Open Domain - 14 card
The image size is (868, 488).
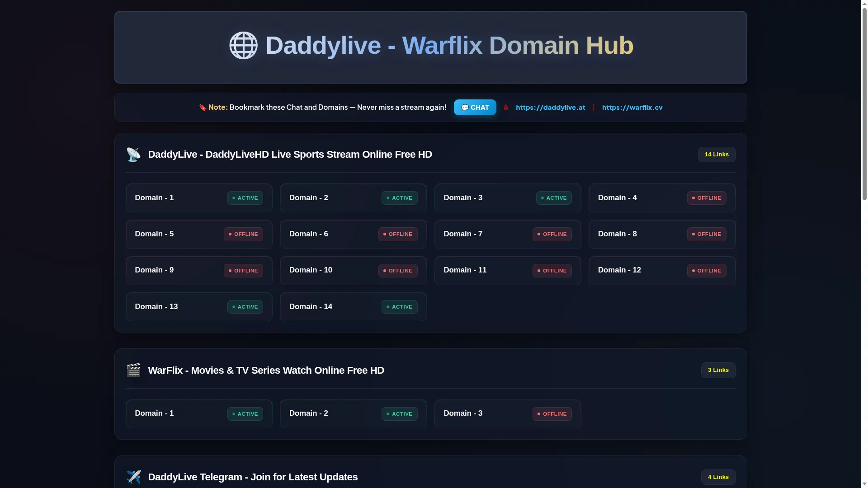click(x=353, y=307)
